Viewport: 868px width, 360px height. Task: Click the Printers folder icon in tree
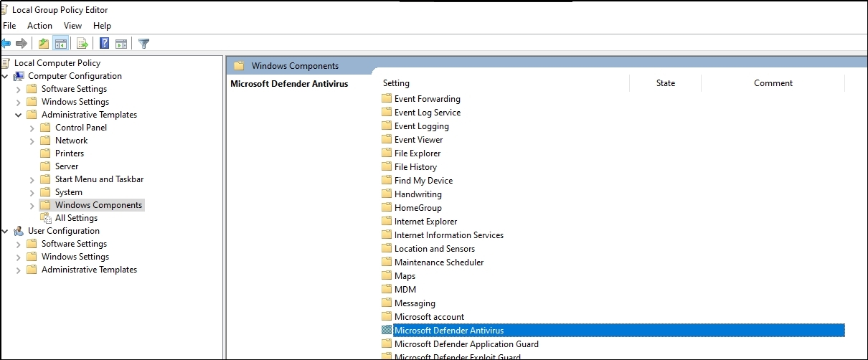tap(46, 153)
